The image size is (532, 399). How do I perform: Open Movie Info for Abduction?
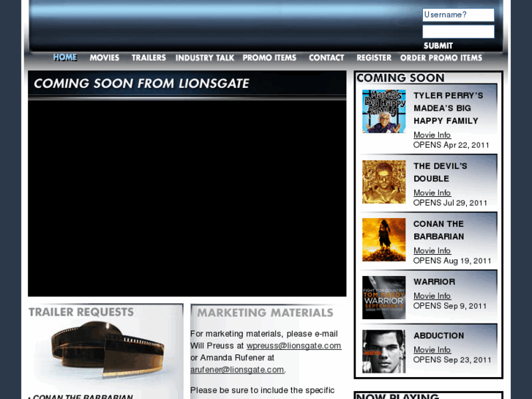click(432, 349)
